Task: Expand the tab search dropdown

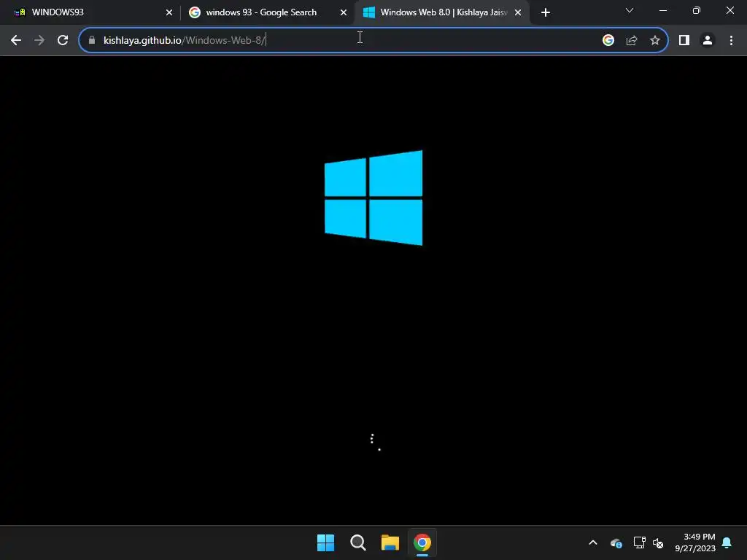Action: [x=630, y=10]
